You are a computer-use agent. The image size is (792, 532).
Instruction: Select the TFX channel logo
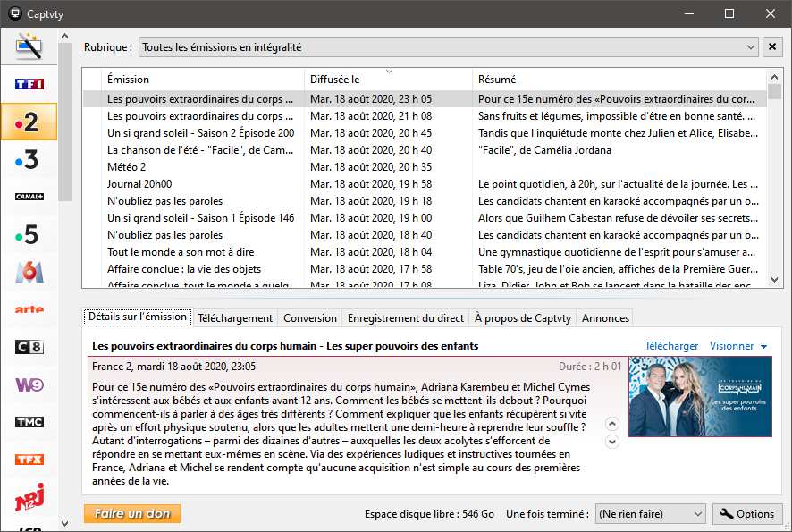[x=29, y=460]
